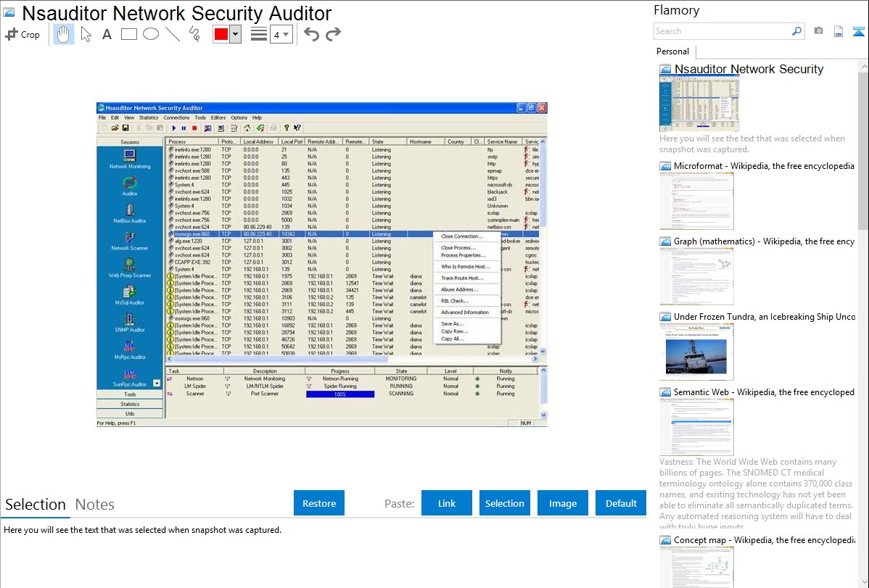The width and height of the screenshot is (869, 588).
Task: Click the Image paste button
Action: 563,503
